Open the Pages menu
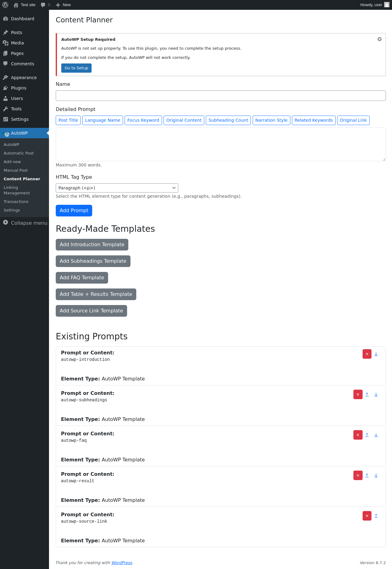392x569 pixels. pyautogui.click(x=24, y=53)
